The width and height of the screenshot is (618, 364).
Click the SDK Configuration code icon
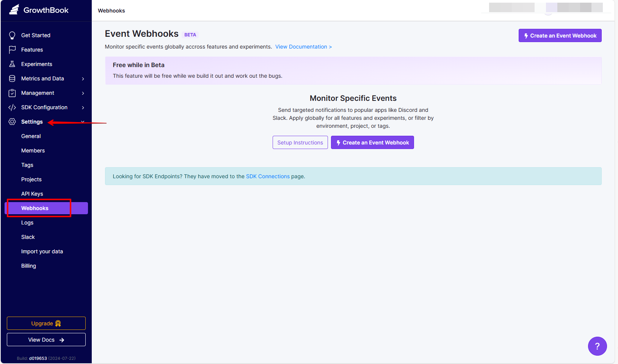12,107
